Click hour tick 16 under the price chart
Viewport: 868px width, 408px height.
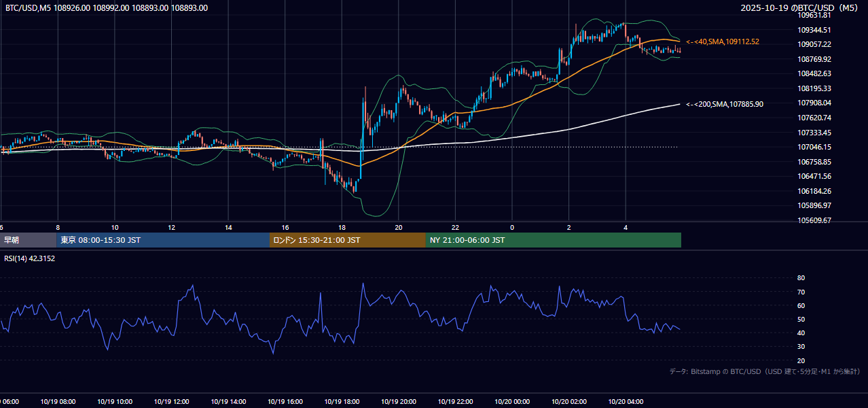tap(285, 227)
